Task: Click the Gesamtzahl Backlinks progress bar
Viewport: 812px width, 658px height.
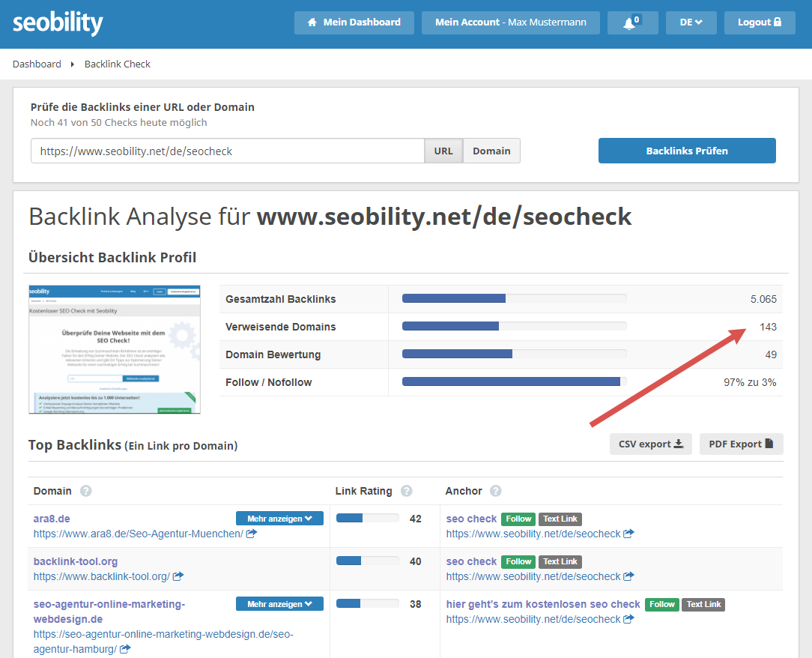Action: (x=514, y=298)
